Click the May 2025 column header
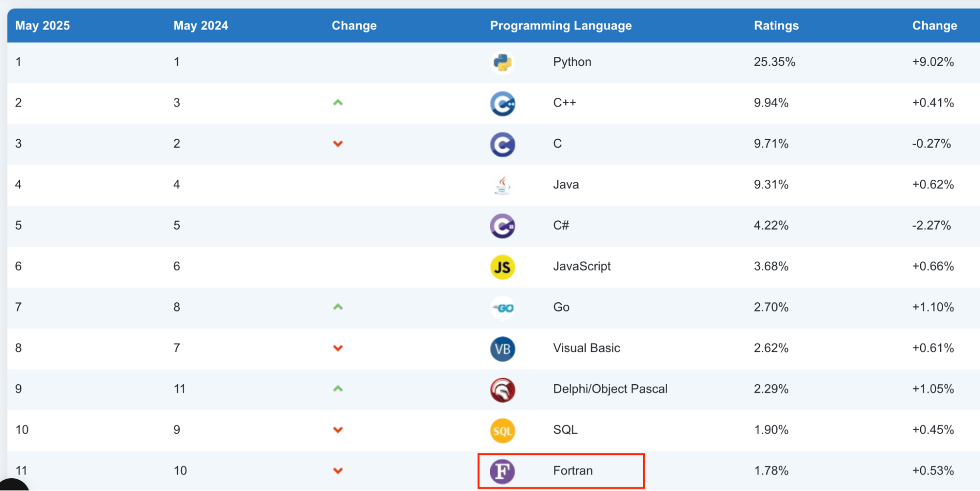This screenshot has width=980, height=491. point(43,25)
